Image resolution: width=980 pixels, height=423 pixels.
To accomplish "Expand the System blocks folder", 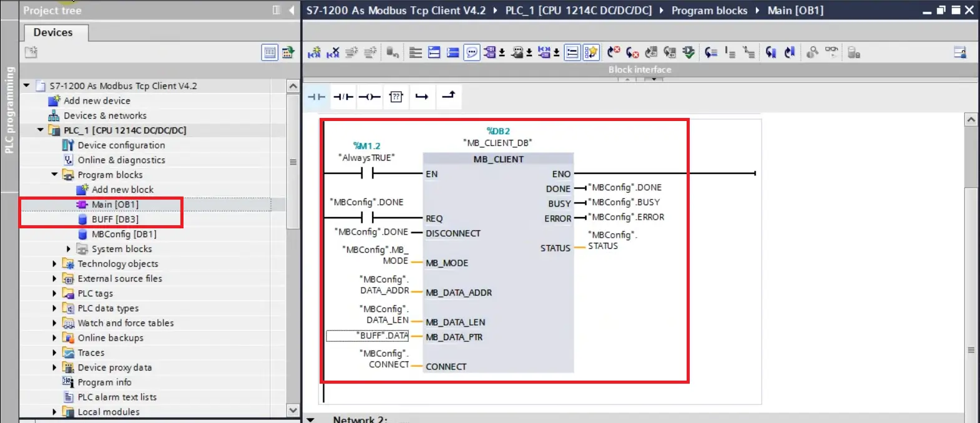I will pyautogui.click(x=68, y=249).
